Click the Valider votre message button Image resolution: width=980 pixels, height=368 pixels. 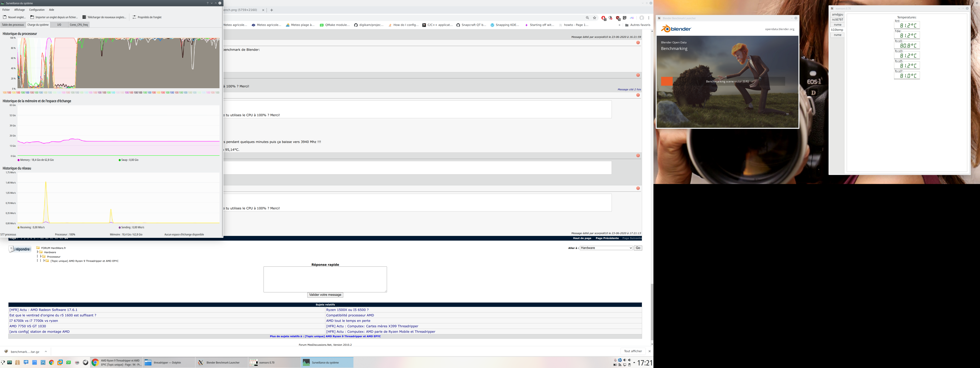(325, 295)
